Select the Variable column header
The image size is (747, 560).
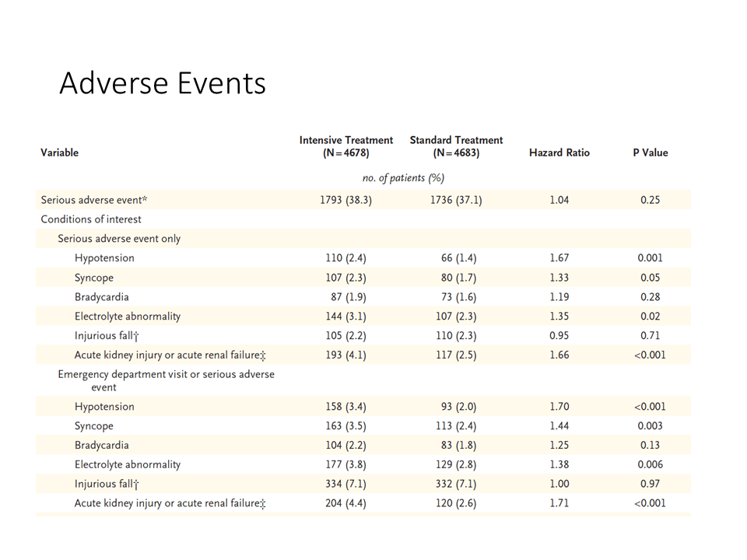click(60, 153)
